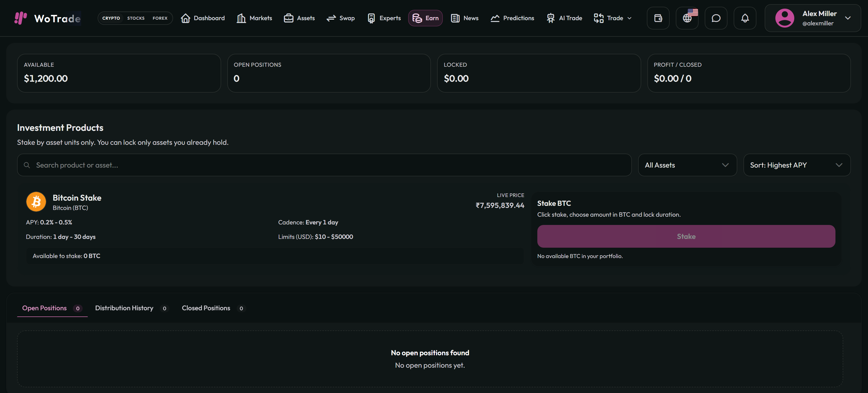Image resolution: width=868 pixels, height=393 pixels.
Task: Click 'Limits (USD): $10 - $50000' text
Action: coord(315,237)
